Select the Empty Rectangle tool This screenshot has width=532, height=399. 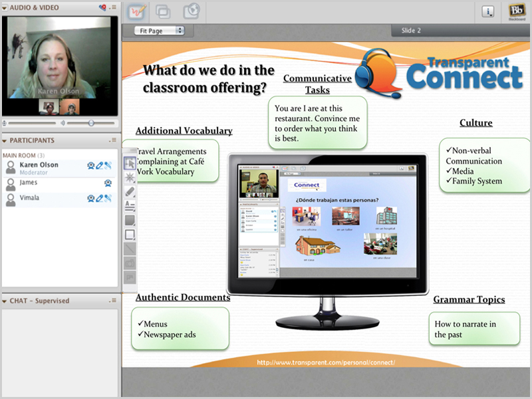pos(130,235)
